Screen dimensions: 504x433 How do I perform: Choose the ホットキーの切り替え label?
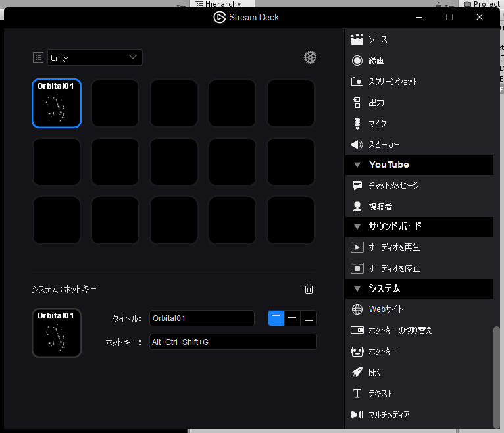point(400,330)
